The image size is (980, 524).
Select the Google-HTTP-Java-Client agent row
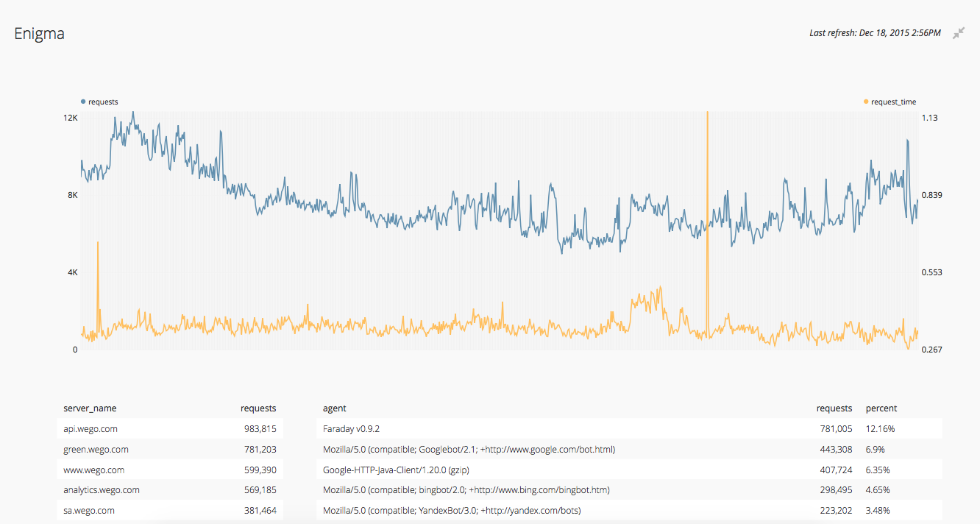tap(629, 470)
